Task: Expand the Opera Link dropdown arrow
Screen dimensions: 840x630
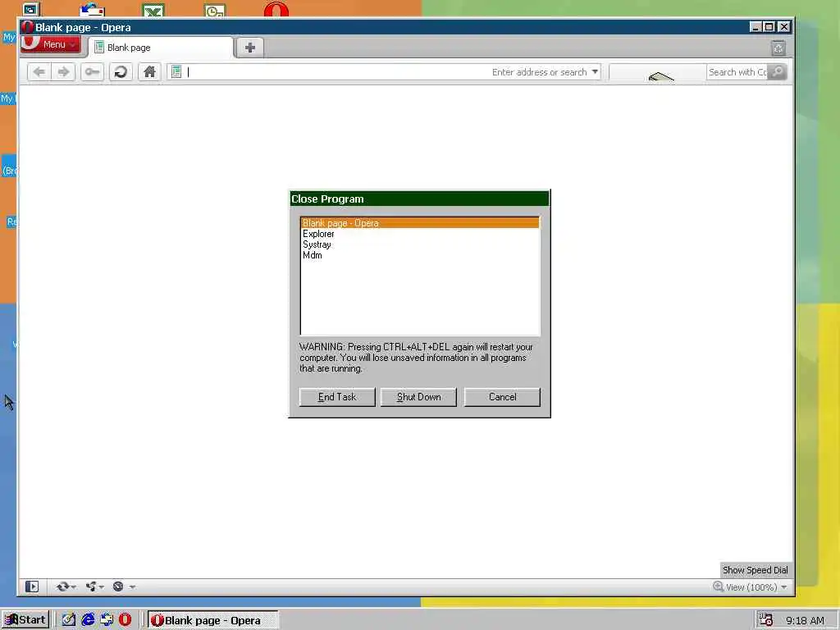Action: [73, 587]
